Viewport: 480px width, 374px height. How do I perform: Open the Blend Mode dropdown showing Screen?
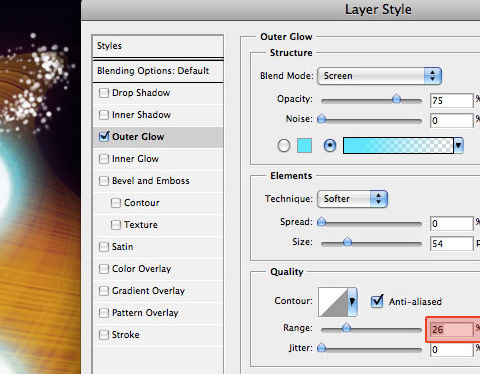pyautogui.click(x=379, y=76)
